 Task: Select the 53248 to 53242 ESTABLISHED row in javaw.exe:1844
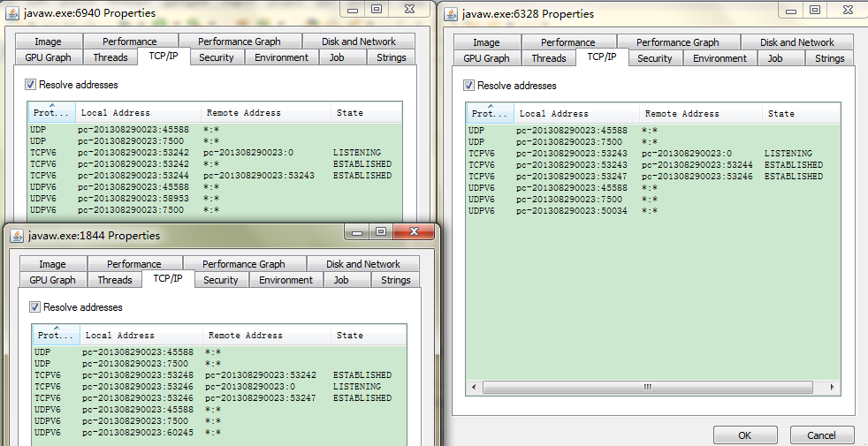(x=220, y=375)
